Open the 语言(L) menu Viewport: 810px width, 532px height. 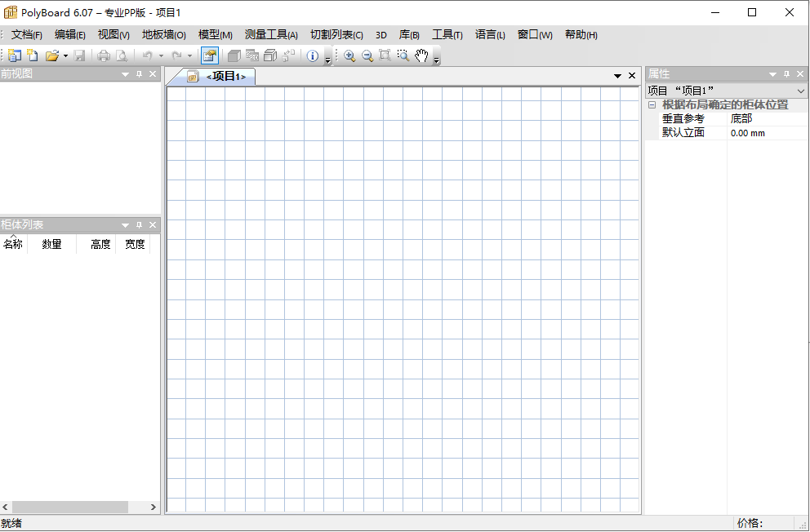pos(490,34)
